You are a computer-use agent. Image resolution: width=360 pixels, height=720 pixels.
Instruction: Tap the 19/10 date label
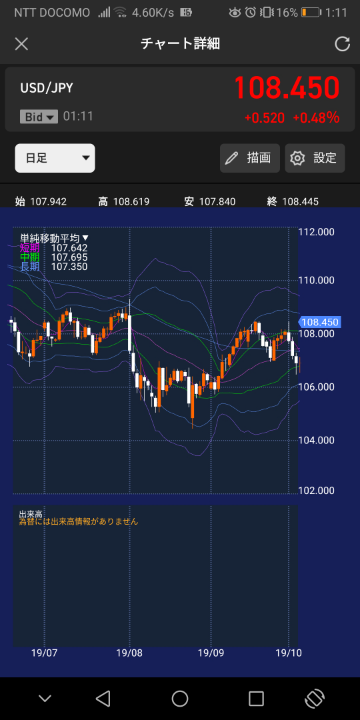point(288,652)
